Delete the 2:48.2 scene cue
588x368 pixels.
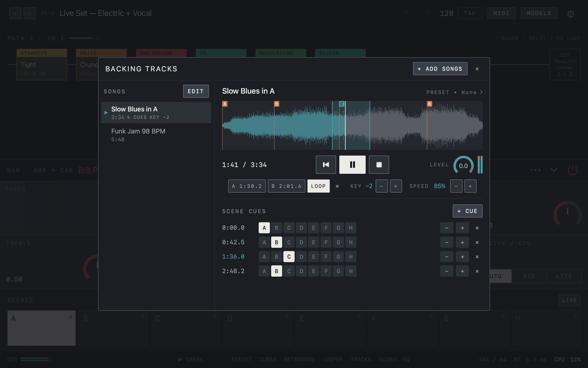(x=477, y=271)
